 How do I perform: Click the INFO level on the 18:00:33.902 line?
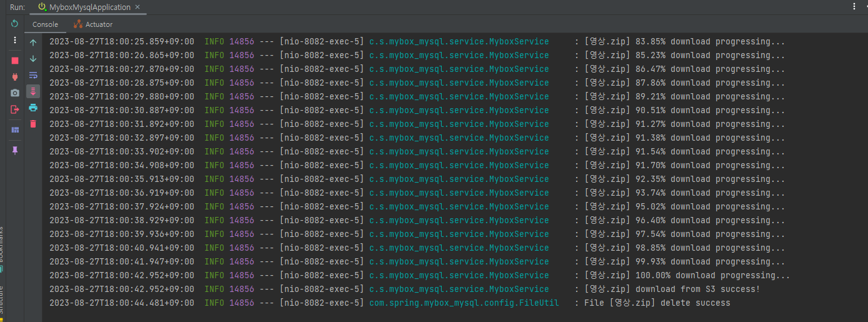(x=214, y=151)
